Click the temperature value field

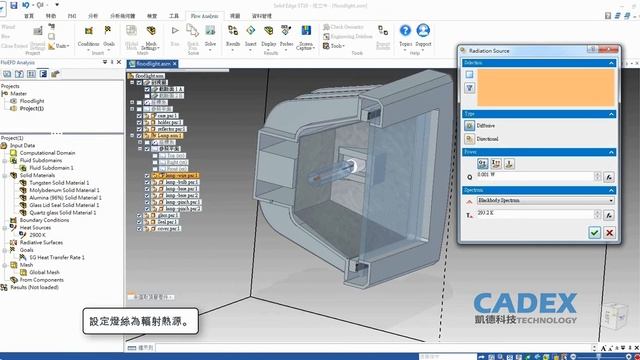point(535,215)
